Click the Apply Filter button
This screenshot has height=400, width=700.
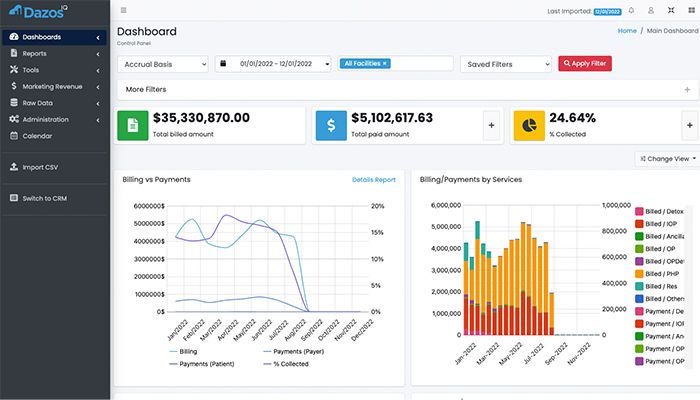click(x=584, y=63)
